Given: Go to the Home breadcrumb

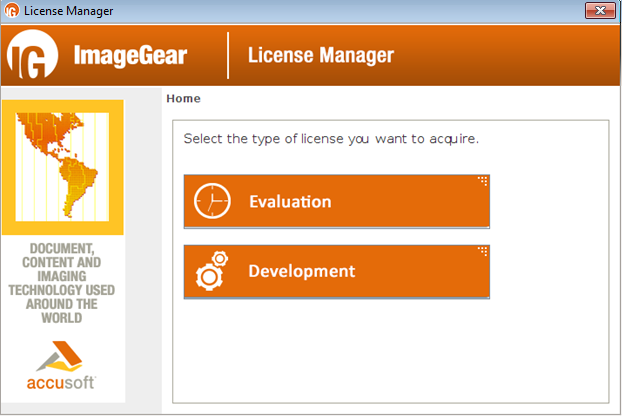Looking at the screenshot, I should pos(183,99).
